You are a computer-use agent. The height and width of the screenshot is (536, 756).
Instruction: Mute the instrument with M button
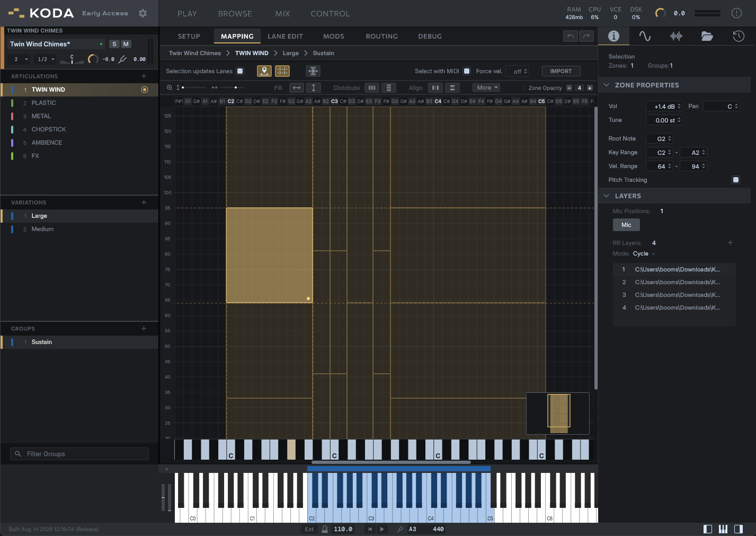click(x=126, y=44)
